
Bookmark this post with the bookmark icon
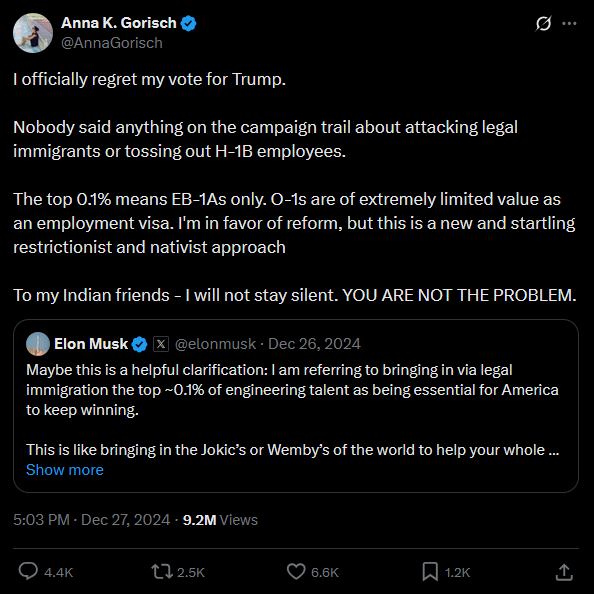coord(430,571)
